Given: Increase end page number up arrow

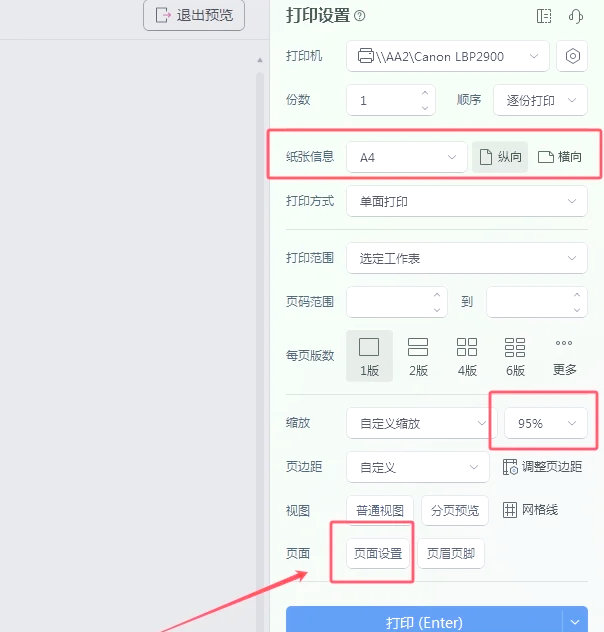Looking at the screenshot, I should [x=577, y=295].
